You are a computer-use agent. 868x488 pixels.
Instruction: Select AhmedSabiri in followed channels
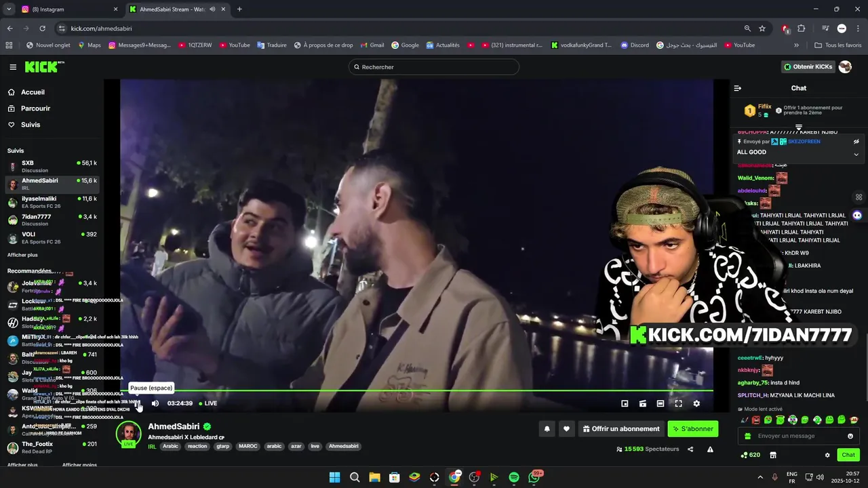coord(52,184)
